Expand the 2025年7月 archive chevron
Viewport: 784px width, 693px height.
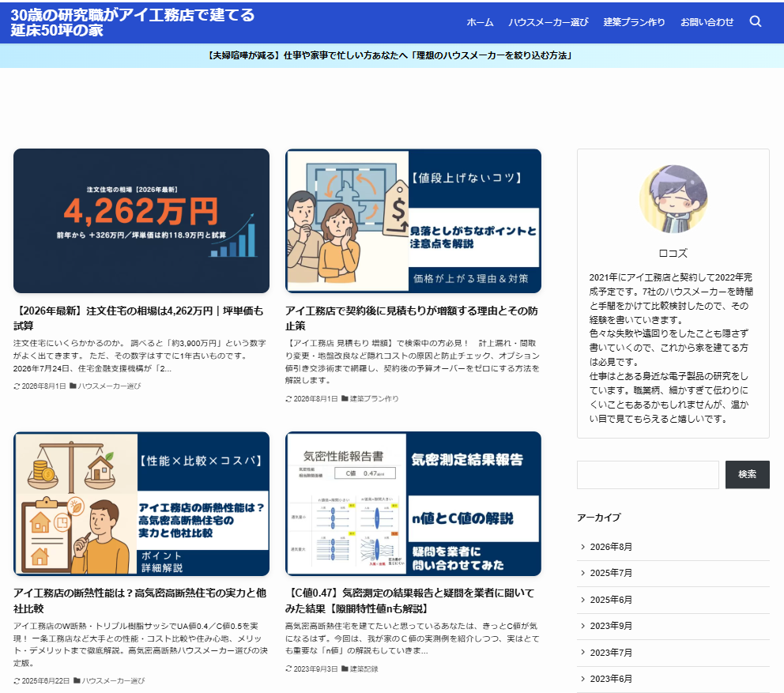(x=582, y=573)
